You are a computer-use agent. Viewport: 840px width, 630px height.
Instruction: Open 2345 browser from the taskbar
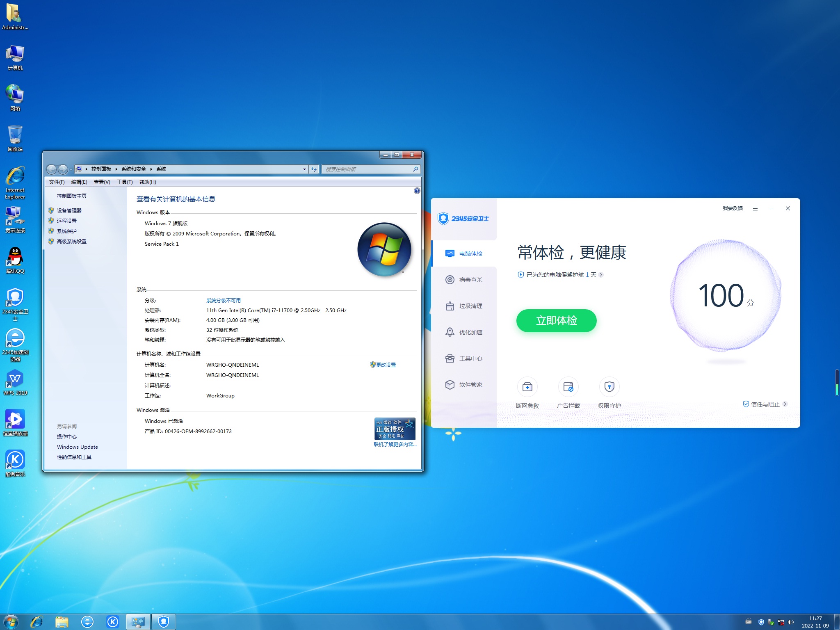tap(87, 622)
